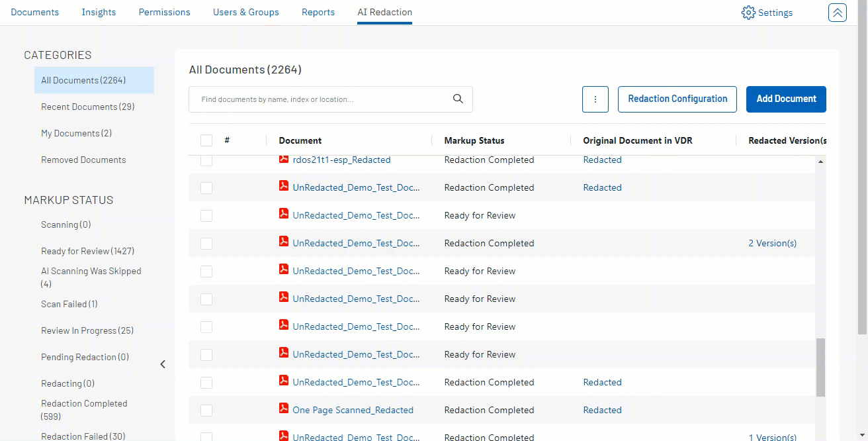Screen dimensions: 868x441
Task: Filter by Ready for Review (1427)
Action: point(88,251)
